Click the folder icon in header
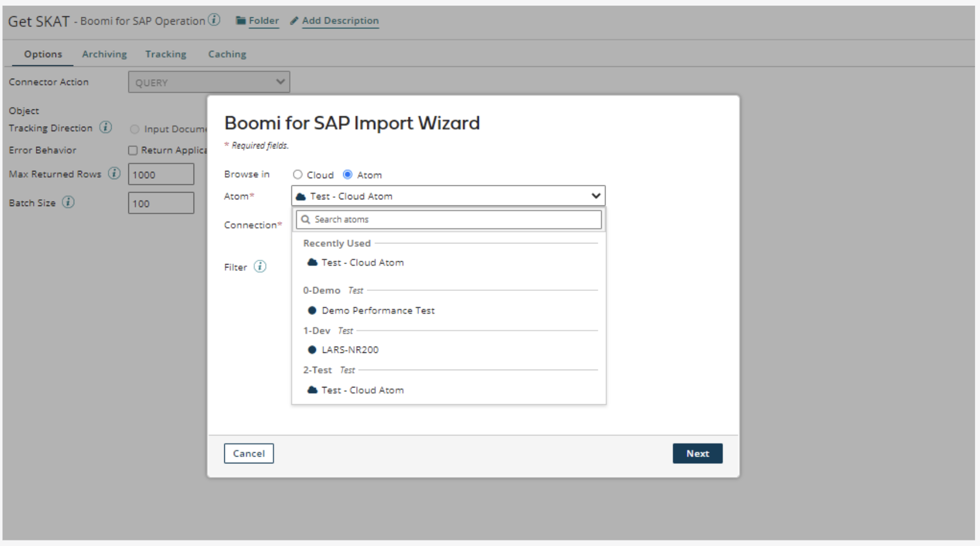 (x=241, y=21)
